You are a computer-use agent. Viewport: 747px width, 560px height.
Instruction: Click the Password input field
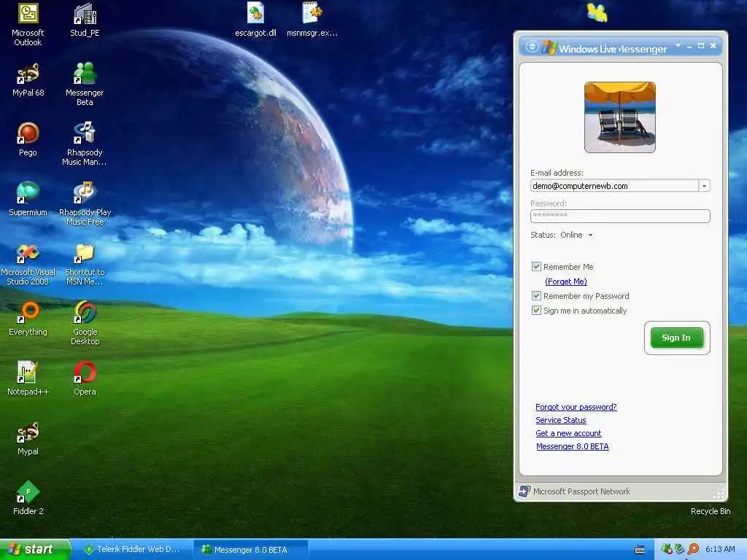(620, 216)
